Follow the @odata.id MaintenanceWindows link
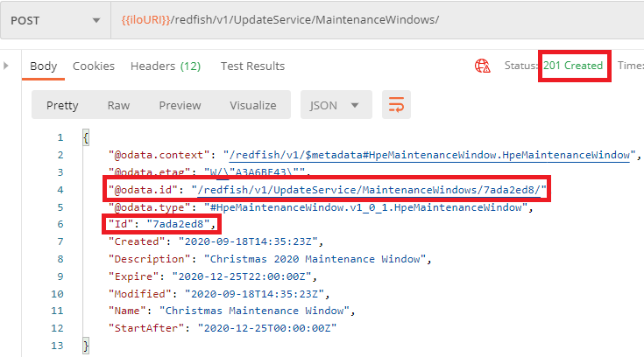Image resolution: width=644 pixels, height=357 pixels. [x=370, y=189]
